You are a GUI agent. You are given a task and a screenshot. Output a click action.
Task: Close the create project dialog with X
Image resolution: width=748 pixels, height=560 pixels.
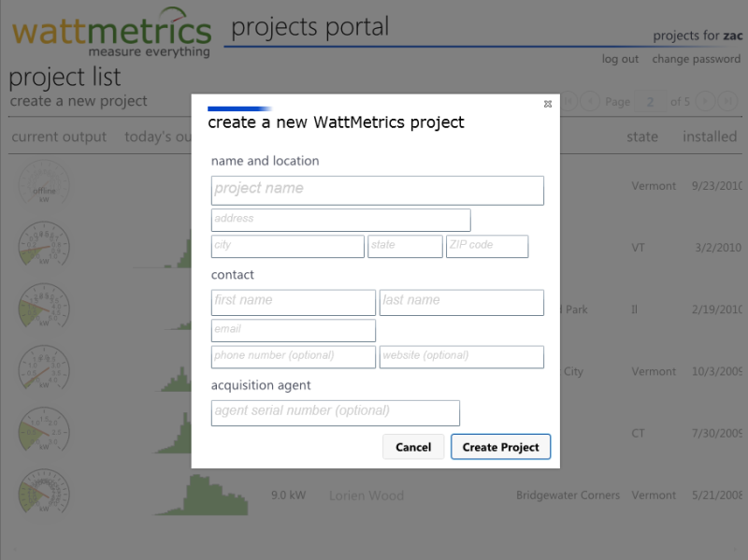pyautogui.click(x=548, y=104)
